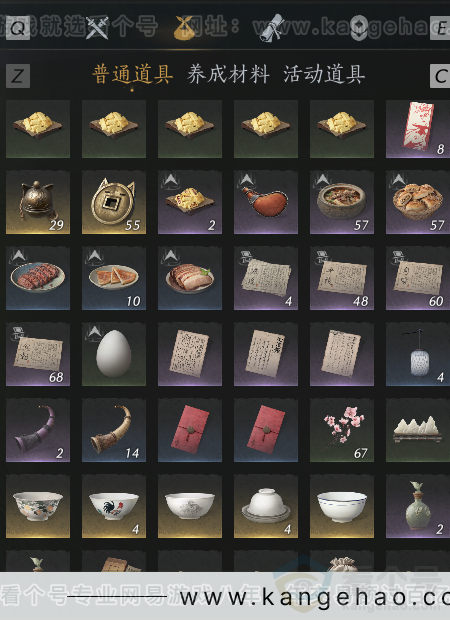Select the peach blossom branch item
This screenshot has height=621, width=450.
pos(342,430)
